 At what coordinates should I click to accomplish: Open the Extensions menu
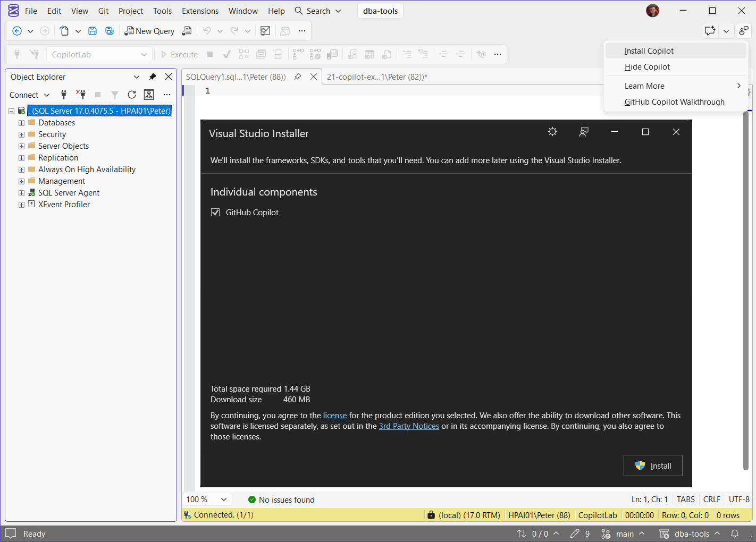click(200, 11)
